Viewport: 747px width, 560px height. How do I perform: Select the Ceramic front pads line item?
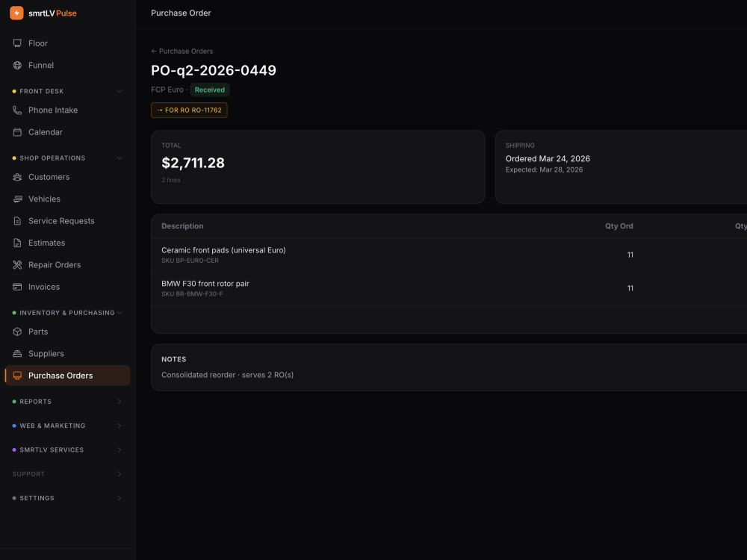tap(449, 255)
